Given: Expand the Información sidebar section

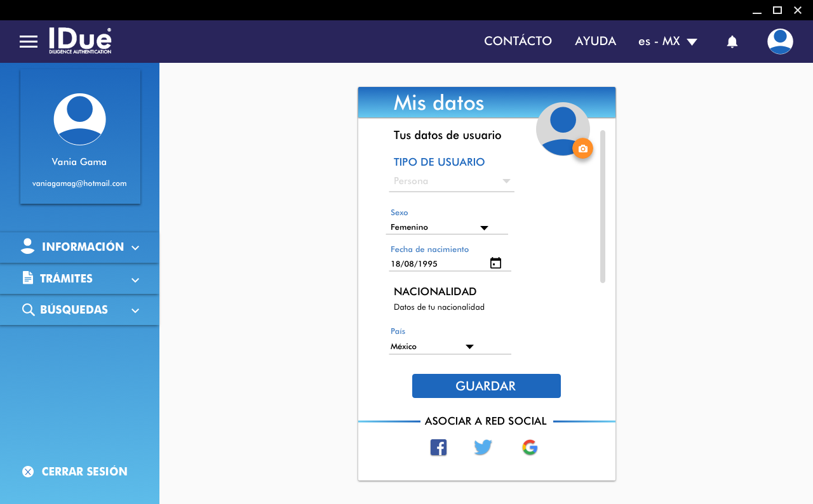Looking at the screenshot, I should coord(79,247).
